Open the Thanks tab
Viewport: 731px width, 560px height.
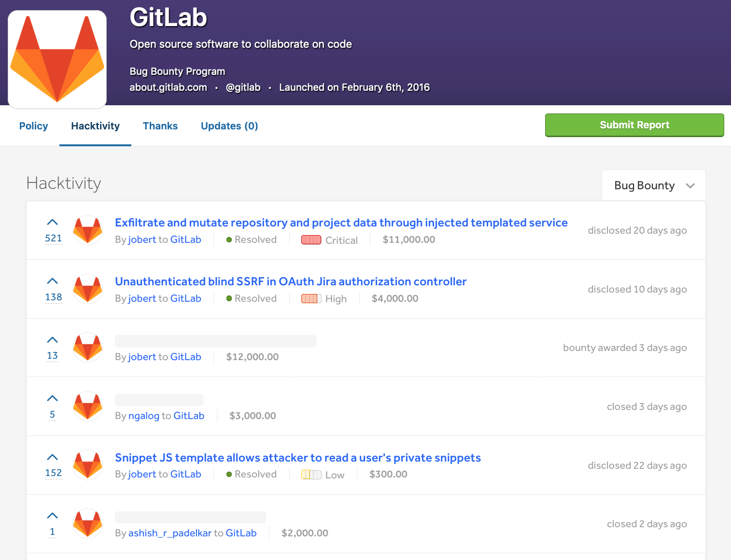click(x=160, y=126)
